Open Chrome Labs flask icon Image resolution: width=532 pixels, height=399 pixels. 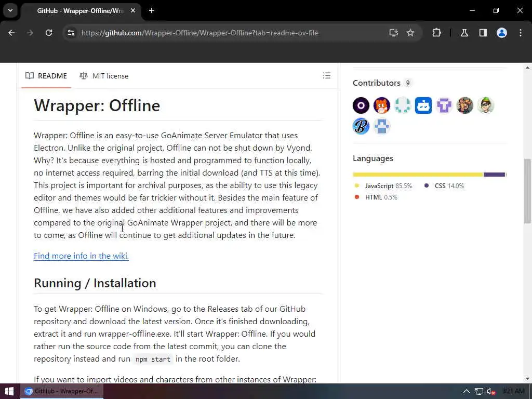click(464, 33)
